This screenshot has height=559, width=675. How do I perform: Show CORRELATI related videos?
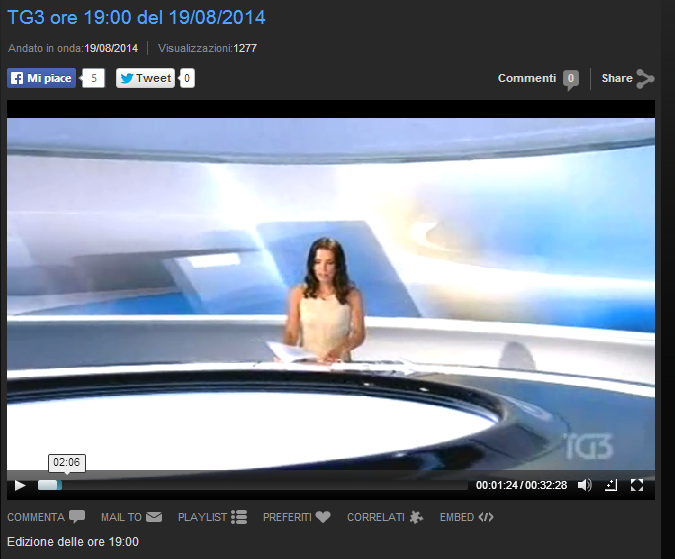pos(384,517)
